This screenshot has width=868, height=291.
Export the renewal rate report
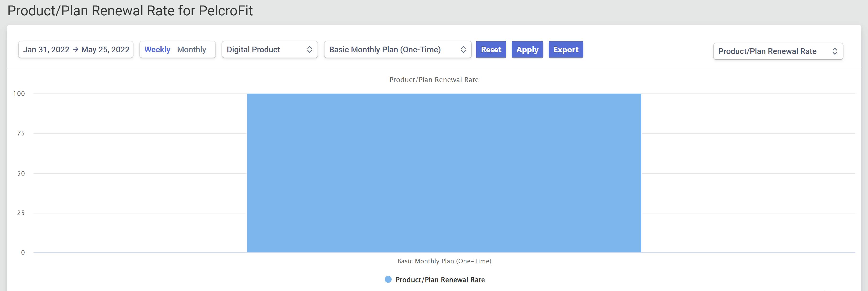click(x=566, y=49)
